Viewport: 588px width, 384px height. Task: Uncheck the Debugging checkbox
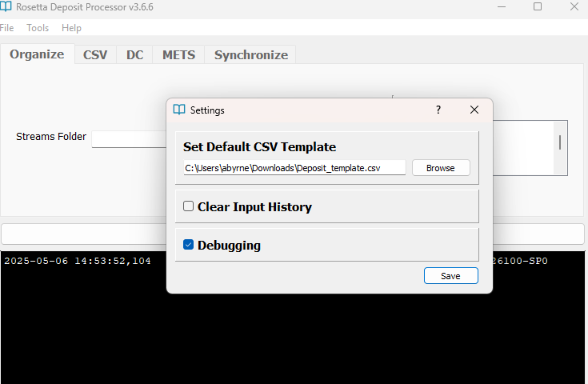point(189,245)
